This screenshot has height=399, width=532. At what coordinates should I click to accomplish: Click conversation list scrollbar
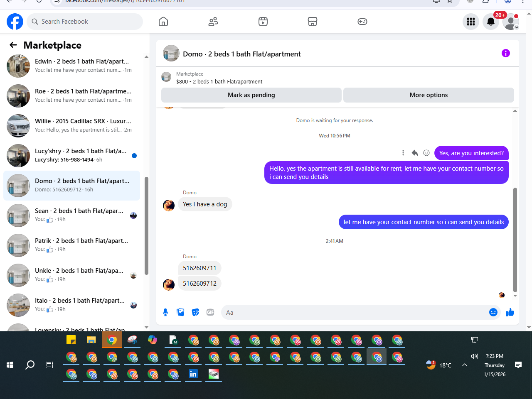pyautogui.click(x=146, y=226)
